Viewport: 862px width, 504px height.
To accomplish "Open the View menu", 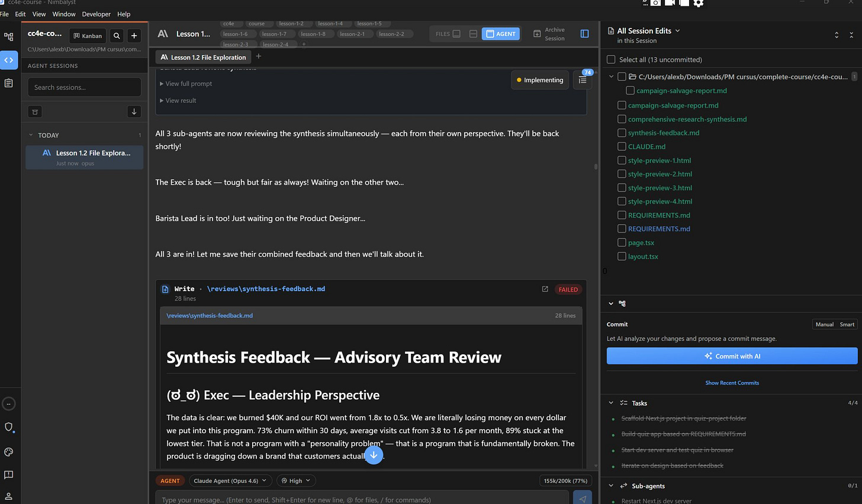I will [x=39, y=14].
